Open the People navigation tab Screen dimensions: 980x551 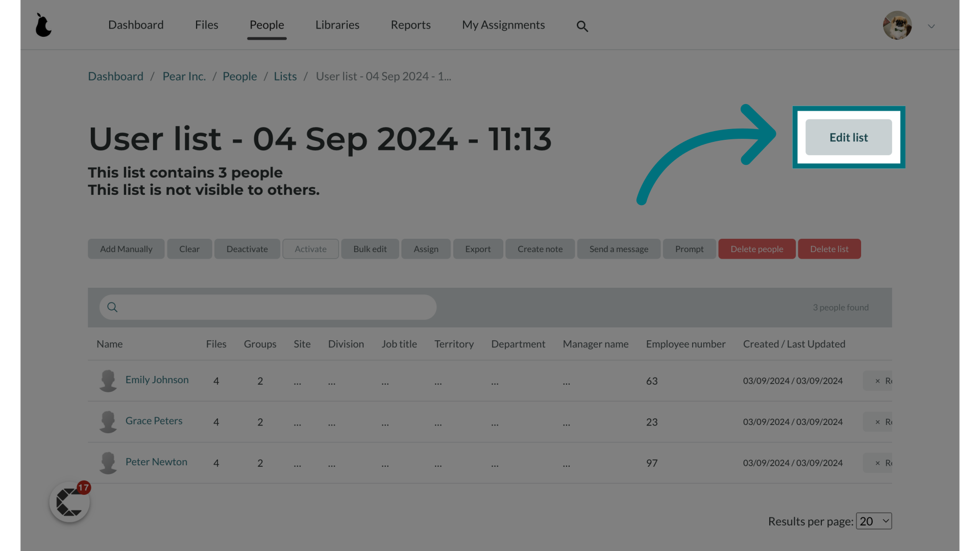point(266,24)
